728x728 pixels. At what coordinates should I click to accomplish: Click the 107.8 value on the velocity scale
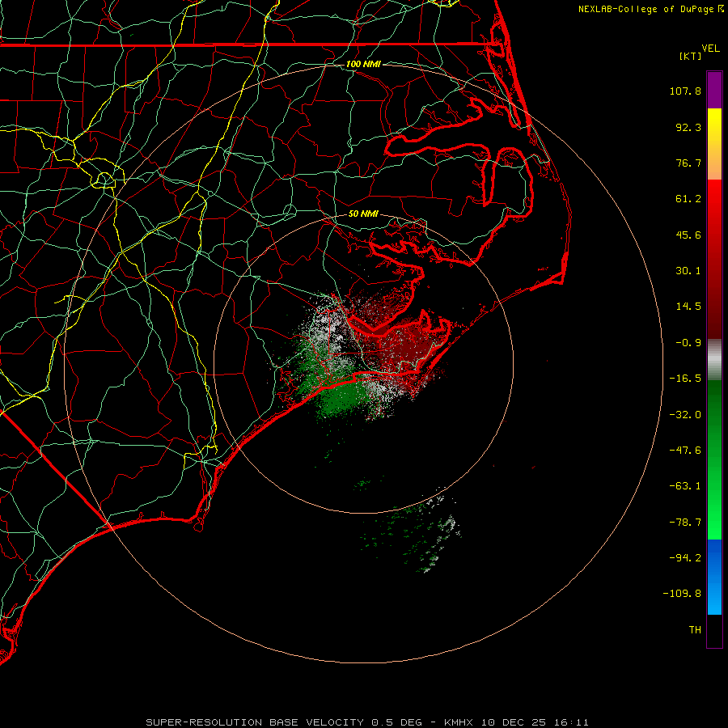tap(685, 91)
